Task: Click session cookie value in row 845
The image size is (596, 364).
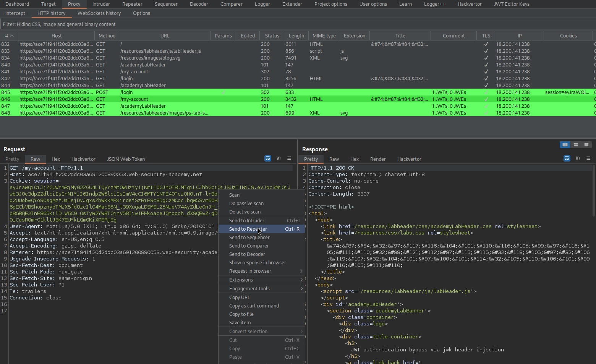Action: click(567, 92)
